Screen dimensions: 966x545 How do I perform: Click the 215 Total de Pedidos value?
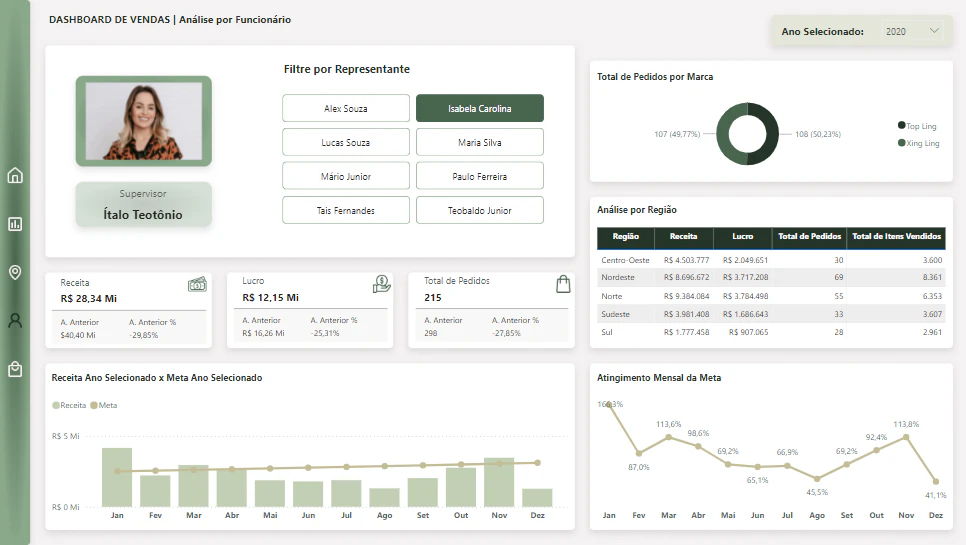432,297
